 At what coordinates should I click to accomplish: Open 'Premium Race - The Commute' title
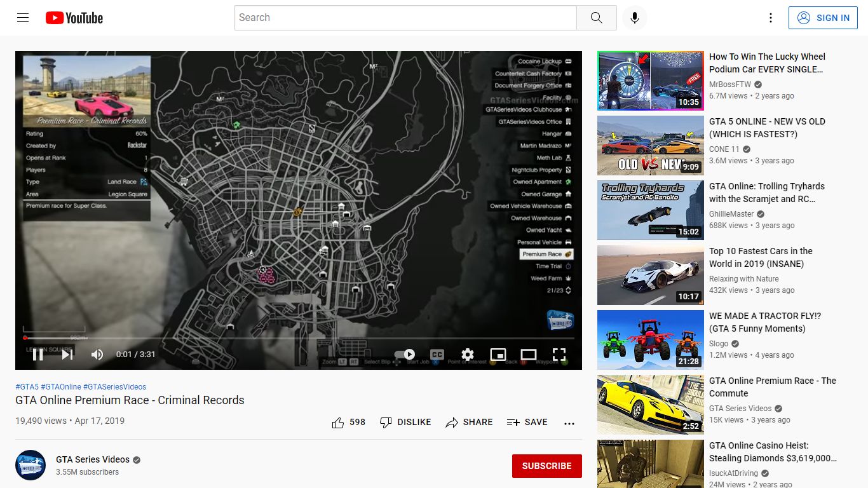pos(773,387)
